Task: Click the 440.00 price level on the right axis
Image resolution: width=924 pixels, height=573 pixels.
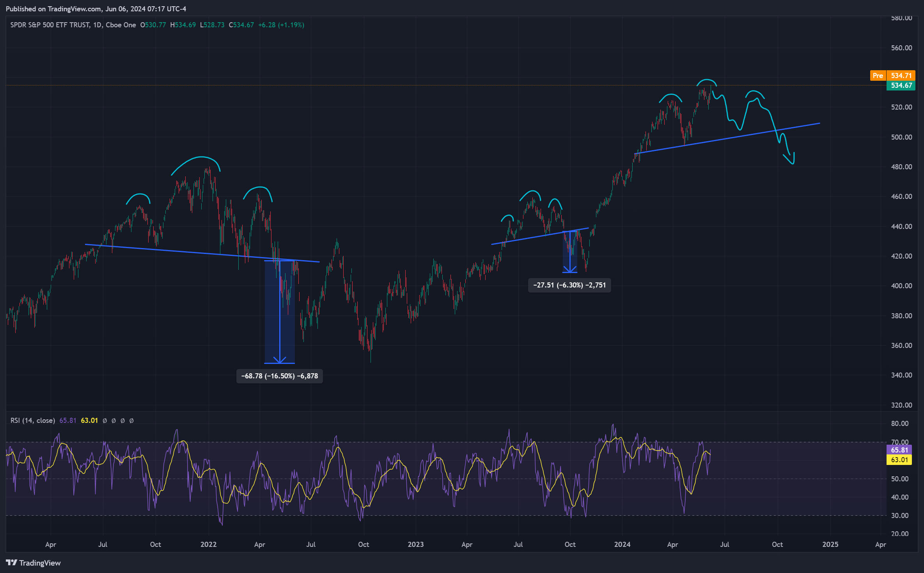Action: pos(902,227)
